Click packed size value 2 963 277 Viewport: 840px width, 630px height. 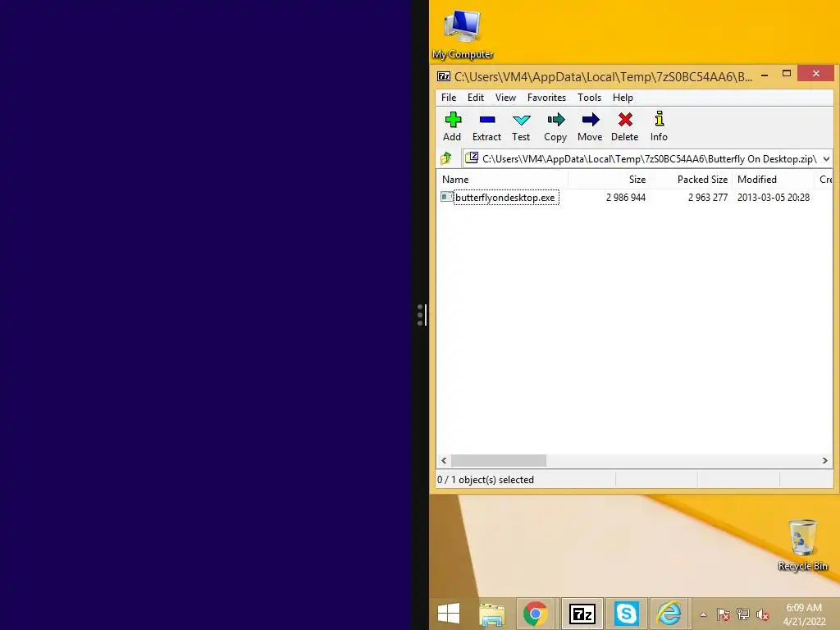708,198
